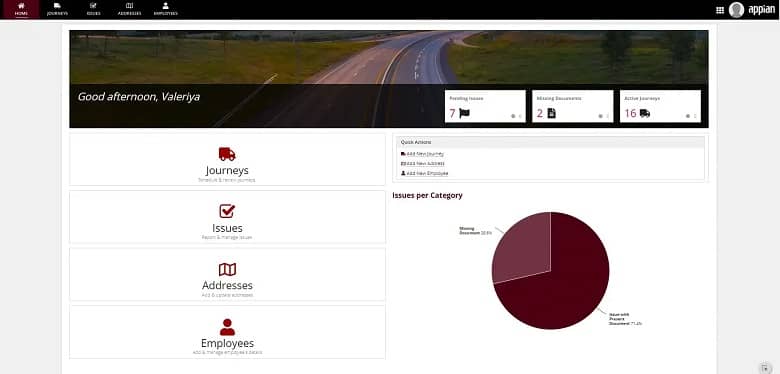Image resolution: width=780 pixels, height=374 pixels.
Task: Go to the Addresses navigation tab
Action: pos(129,9)
